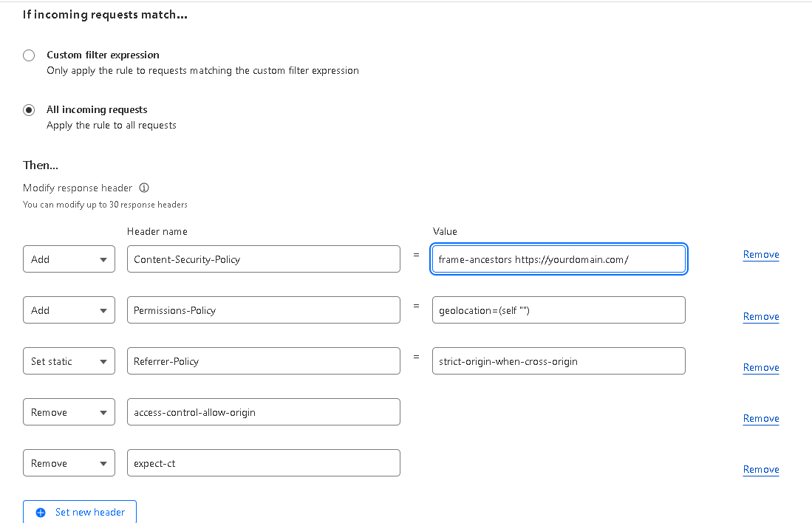
Task: Open the Remove dropdown for access-control-allow-origin
Action: (69, 411)
